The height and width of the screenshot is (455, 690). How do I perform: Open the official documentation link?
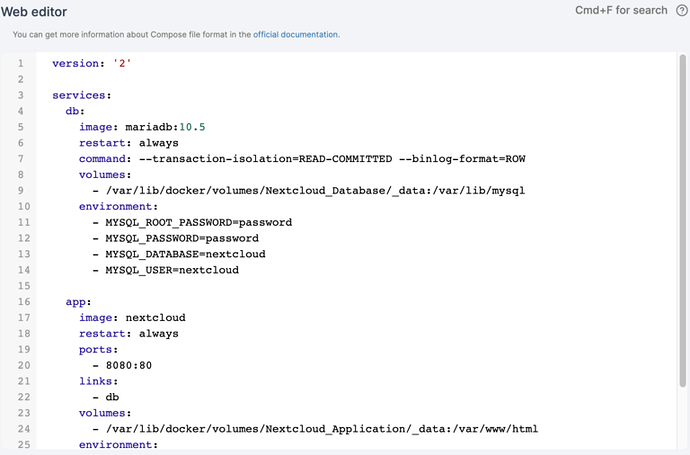[x=295, y=34]
